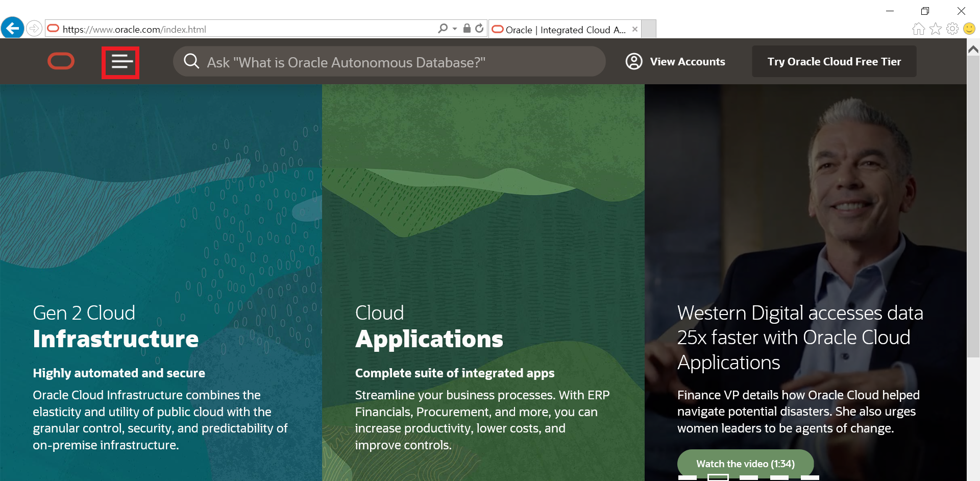Open the browser Home icon

coord(918,29)
